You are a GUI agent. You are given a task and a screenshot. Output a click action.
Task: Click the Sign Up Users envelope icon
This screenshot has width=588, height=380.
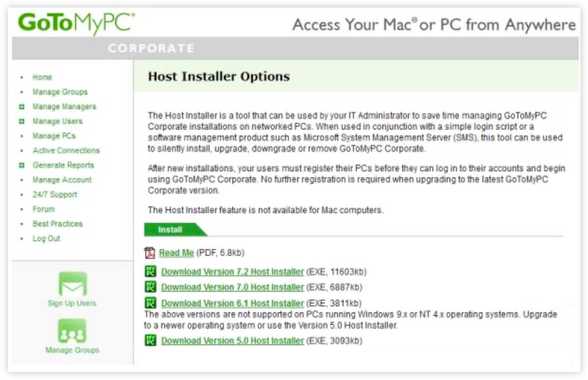72,284
